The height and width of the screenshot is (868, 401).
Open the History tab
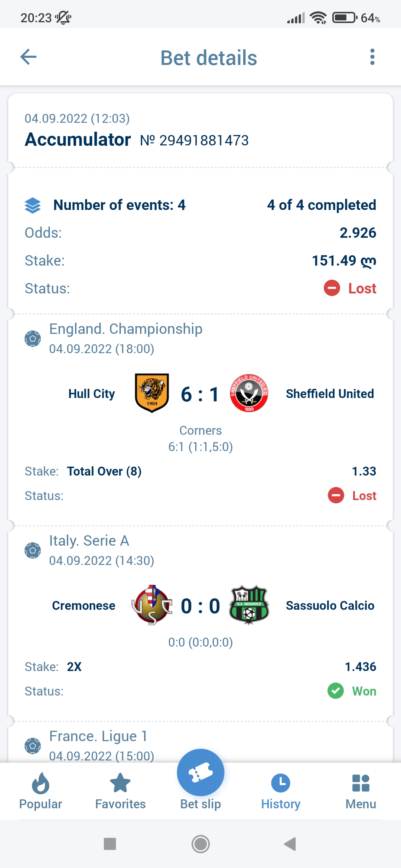pyautogui.click(x=281, y=791)
